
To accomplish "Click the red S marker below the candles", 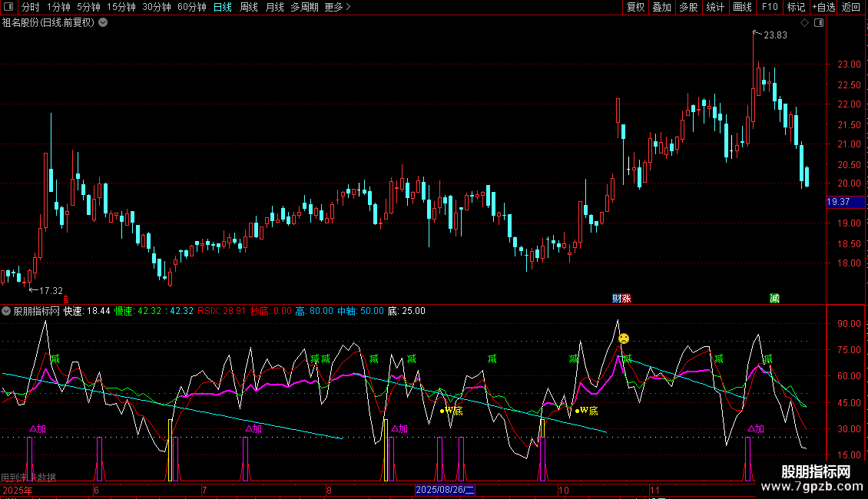I will 66,299.
